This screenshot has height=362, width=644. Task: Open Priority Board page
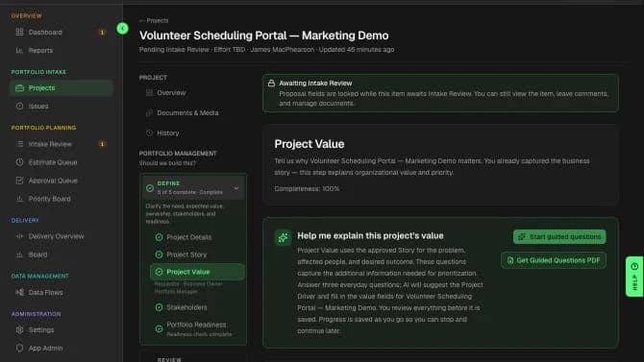61,199
